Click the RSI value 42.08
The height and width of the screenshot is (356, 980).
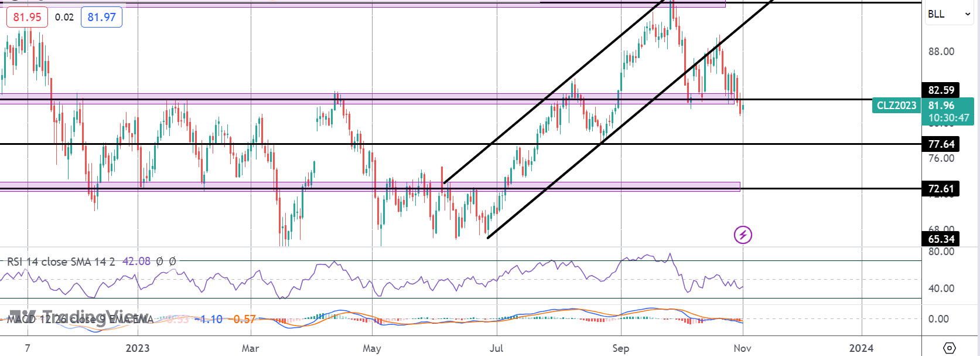pyautogui.click(x=136, y=262)
